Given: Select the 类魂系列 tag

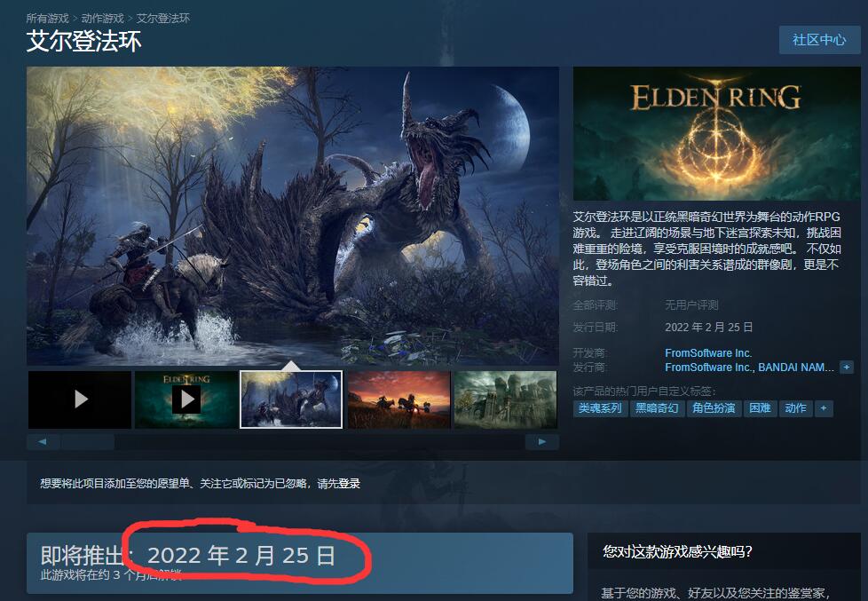Looking at the screenshot, I should [600, 408].
